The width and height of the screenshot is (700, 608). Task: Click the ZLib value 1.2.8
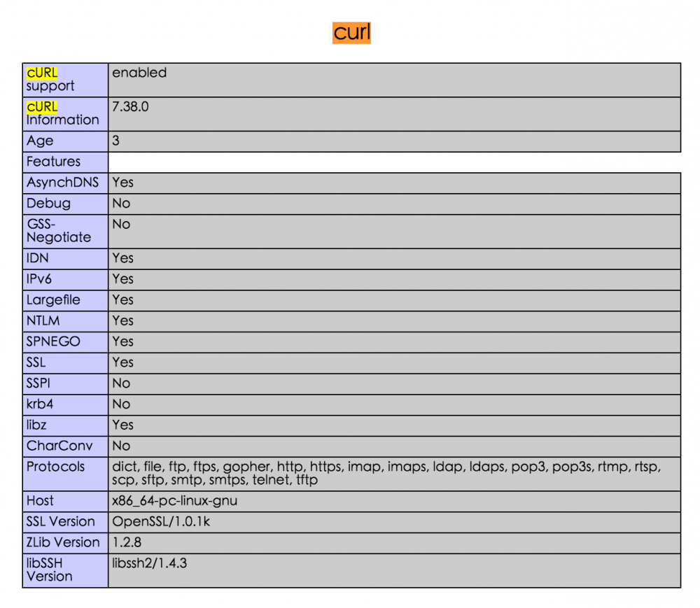(127, 543)
